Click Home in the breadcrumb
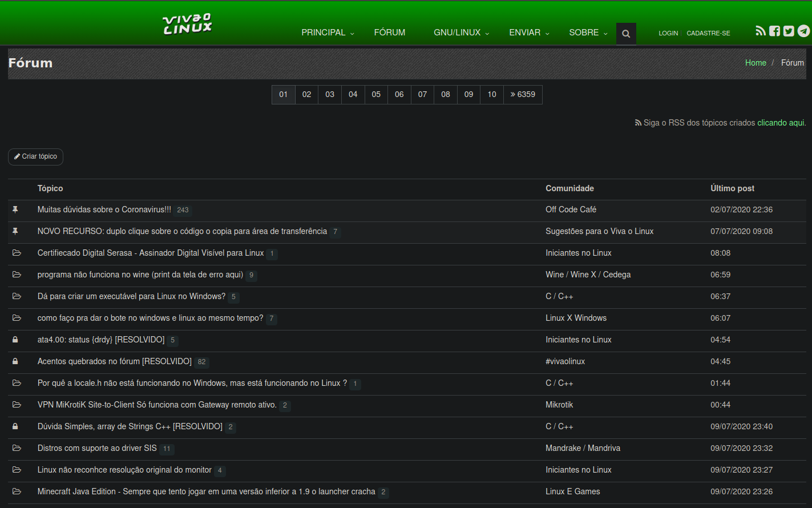812x508 pixels. (756, 63)
